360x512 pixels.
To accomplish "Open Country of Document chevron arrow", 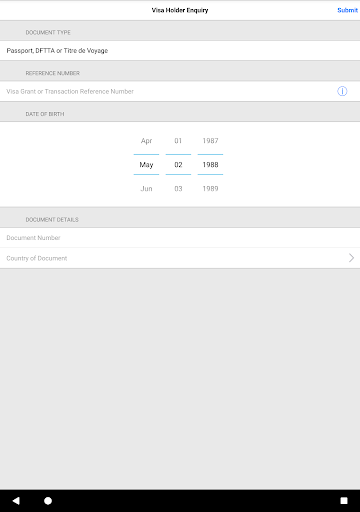I will click(x=351, y=258).
